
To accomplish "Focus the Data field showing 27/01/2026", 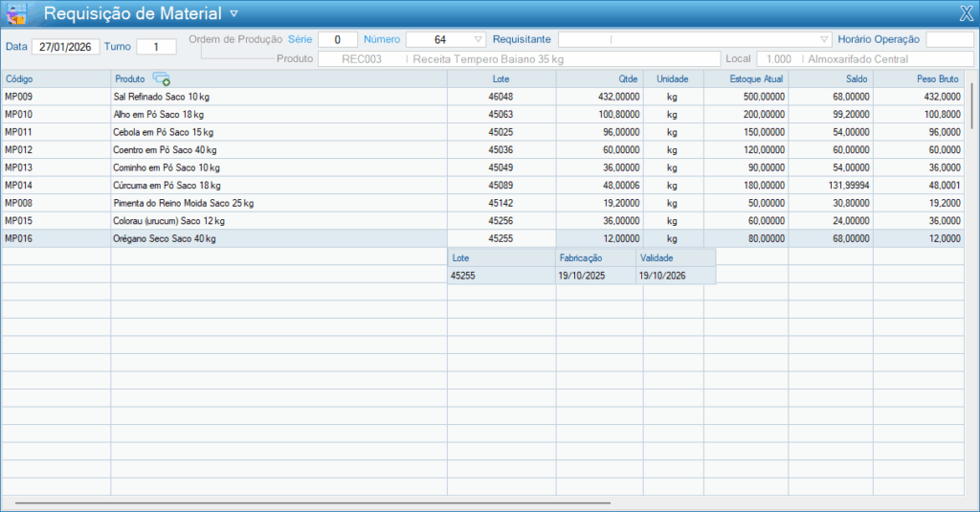I will pyautogui.click(x=65, y=46).
